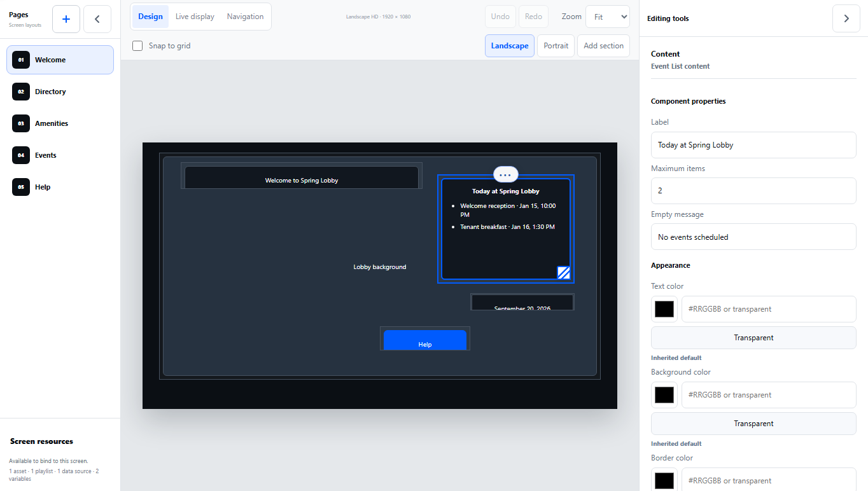
Task: Click the Screen resources heading
Action: tap(41, 441)
